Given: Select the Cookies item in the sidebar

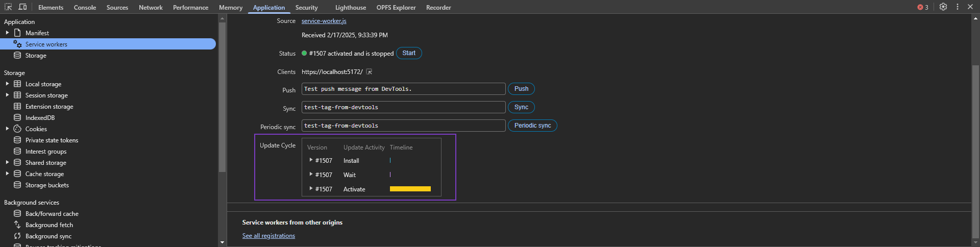Looking at the screenshot, I should pyautogui.click(x=36, y=129).
